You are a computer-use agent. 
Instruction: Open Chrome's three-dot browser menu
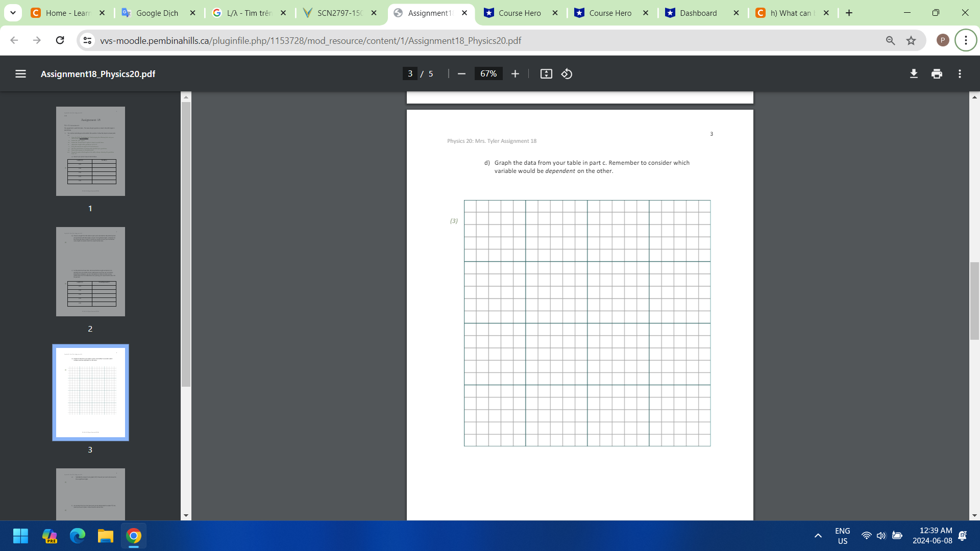point(965,40)
